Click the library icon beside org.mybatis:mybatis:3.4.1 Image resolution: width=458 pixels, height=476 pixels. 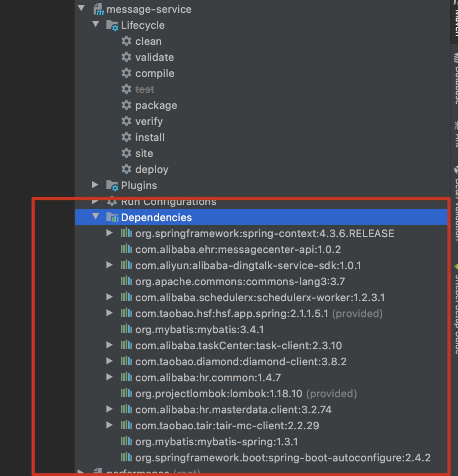[126, 329]
